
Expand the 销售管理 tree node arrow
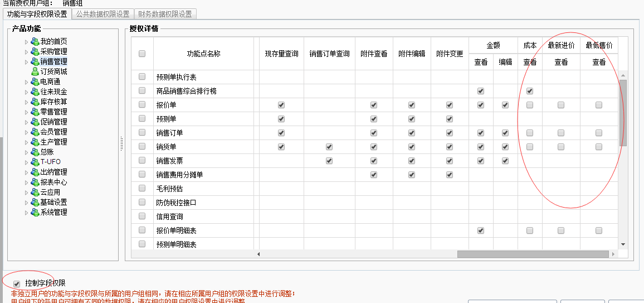pyautogui.click(x=26, y=62)
